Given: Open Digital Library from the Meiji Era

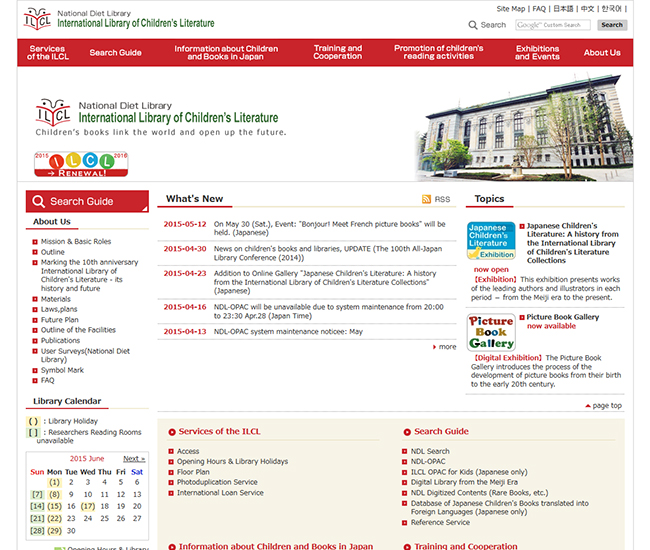Looking at the screenshot, I should [x=464, y=482].
